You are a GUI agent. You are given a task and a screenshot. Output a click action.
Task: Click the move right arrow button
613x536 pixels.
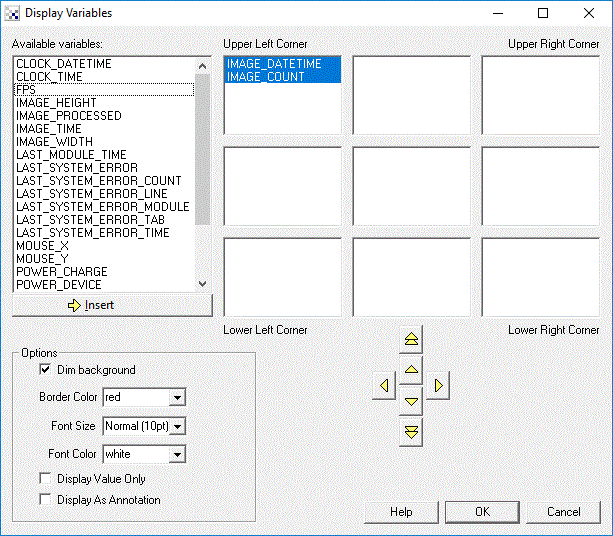click(x=438, y=385)
